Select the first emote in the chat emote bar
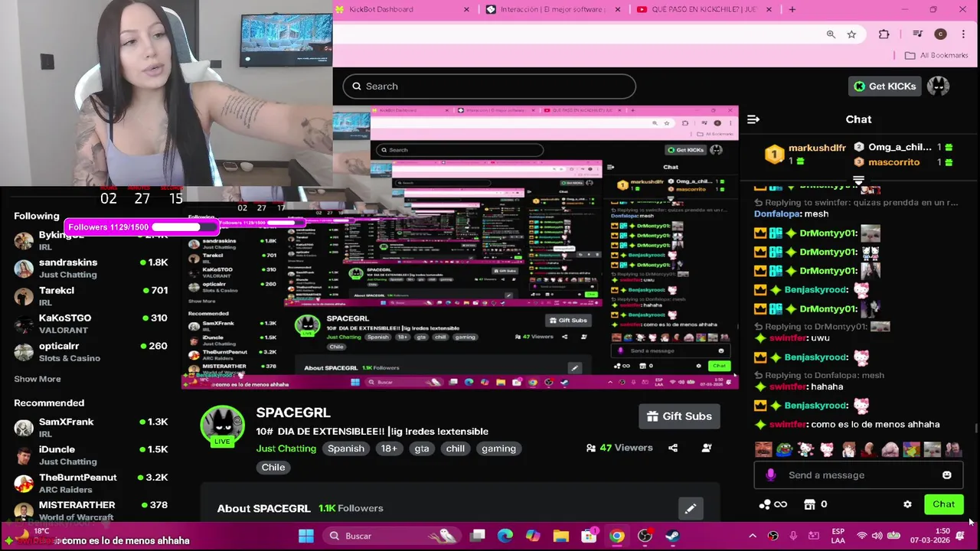 coord(763,450)
